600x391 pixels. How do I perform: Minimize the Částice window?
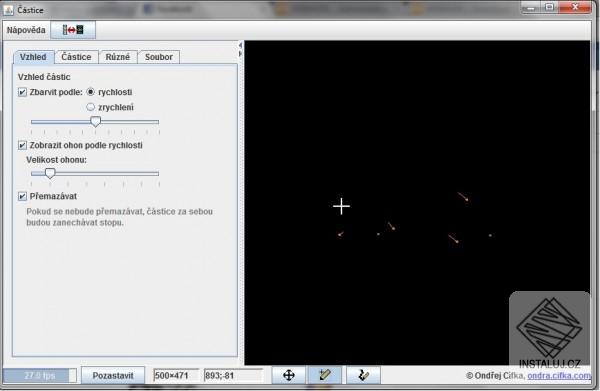[531, 8]
